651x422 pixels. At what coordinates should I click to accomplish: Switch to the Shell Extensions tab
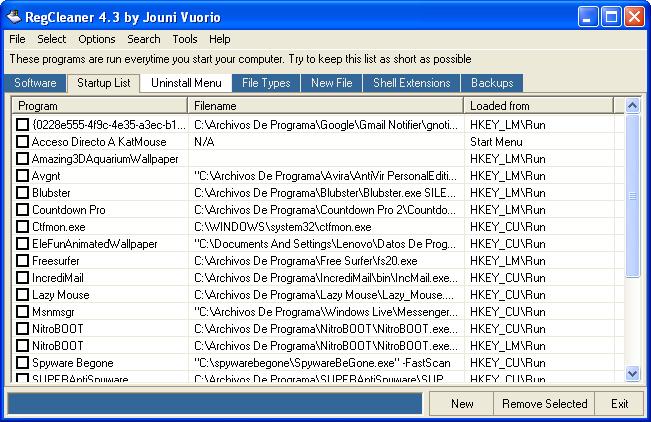coord(411,83)
